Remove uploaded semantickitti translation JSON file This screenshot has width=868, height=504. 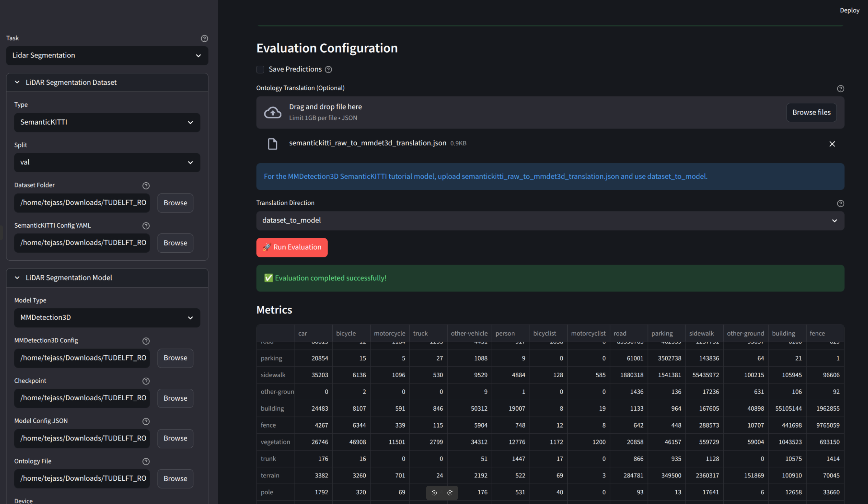click(x=832, y=144)
